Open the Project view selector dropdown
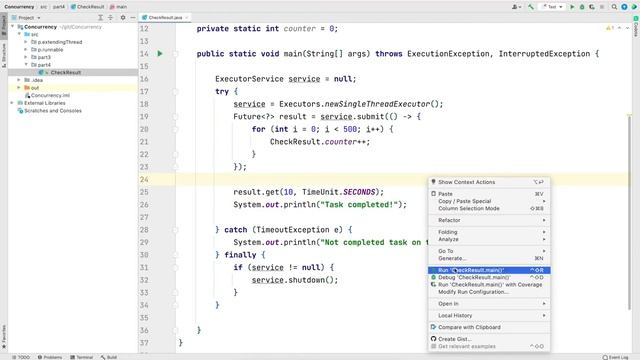This screenshot has width=640, height=360. [x=26, y=18]
